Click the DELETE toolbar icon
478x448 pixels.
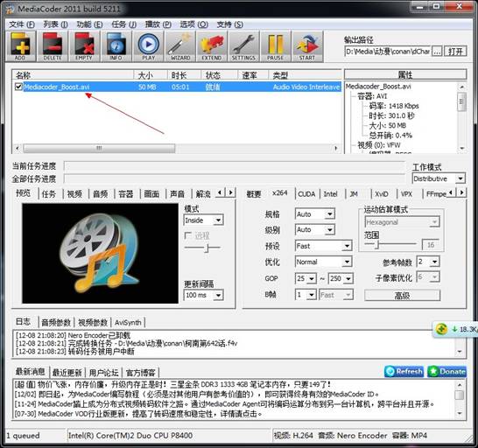click(x=53, y=46)
